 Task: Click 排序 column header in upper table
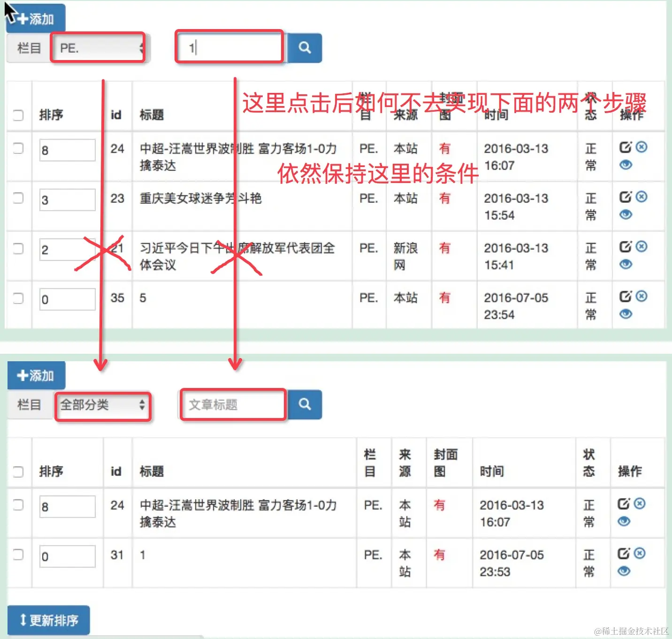tap(51, 115)
